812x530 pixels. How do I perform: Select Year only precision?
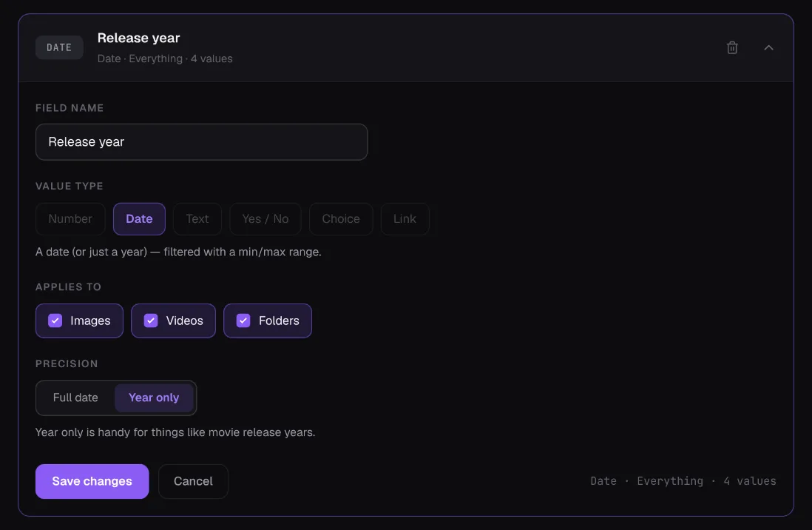click(154, 397)
